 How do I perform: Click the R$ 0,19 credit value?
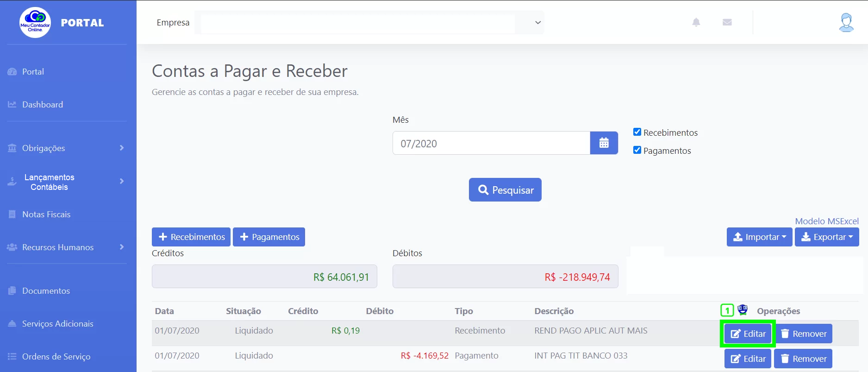345,330
